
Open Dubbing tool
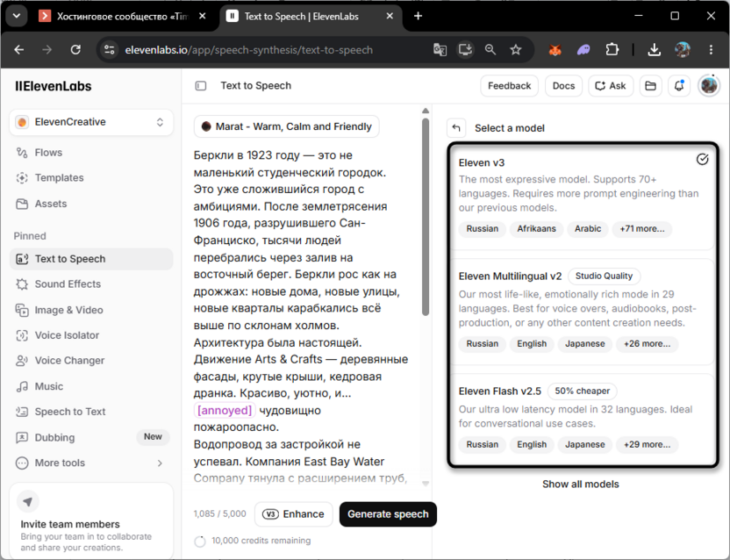91,437
